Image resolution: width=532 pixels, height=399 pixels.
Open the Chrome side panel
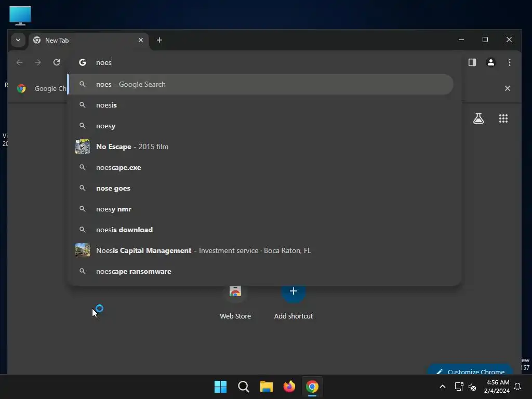coord(472,62)
